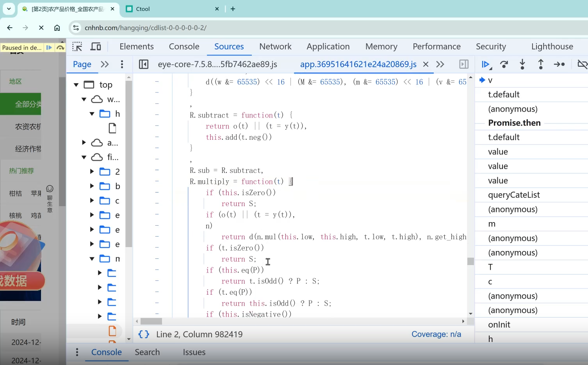
Task: Toggle deactivate breakpoints icon
Action: click(x=582, y=64)
